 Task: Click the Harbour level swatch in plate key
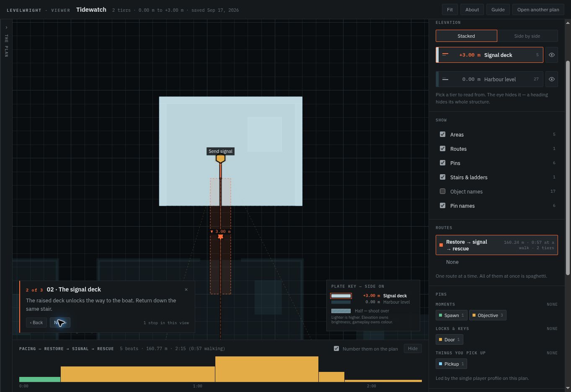pos(341,302)
